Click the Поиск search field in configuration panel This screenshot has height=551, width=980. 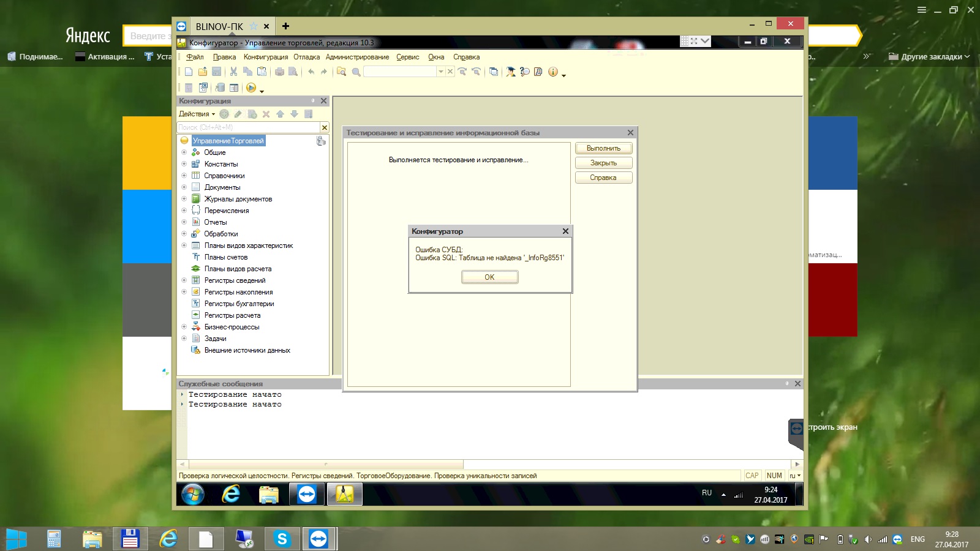click(x=248, y=127)
